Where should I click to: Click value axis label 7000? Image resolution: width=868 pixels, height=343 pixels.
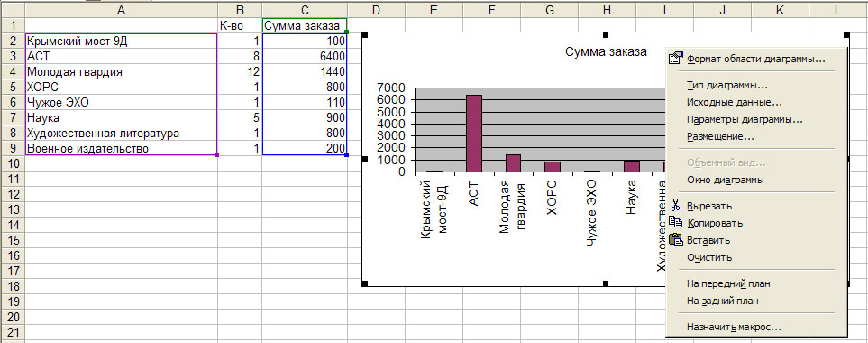(x=390, y=88)
